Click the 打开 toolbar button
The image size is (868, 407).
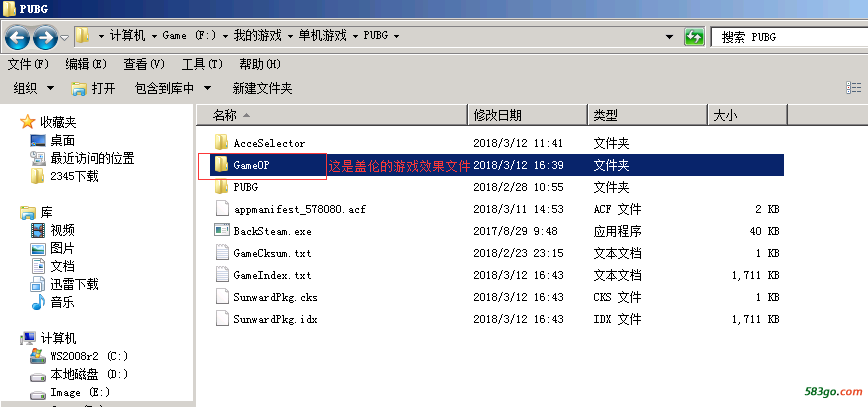(x=94, y=88)
